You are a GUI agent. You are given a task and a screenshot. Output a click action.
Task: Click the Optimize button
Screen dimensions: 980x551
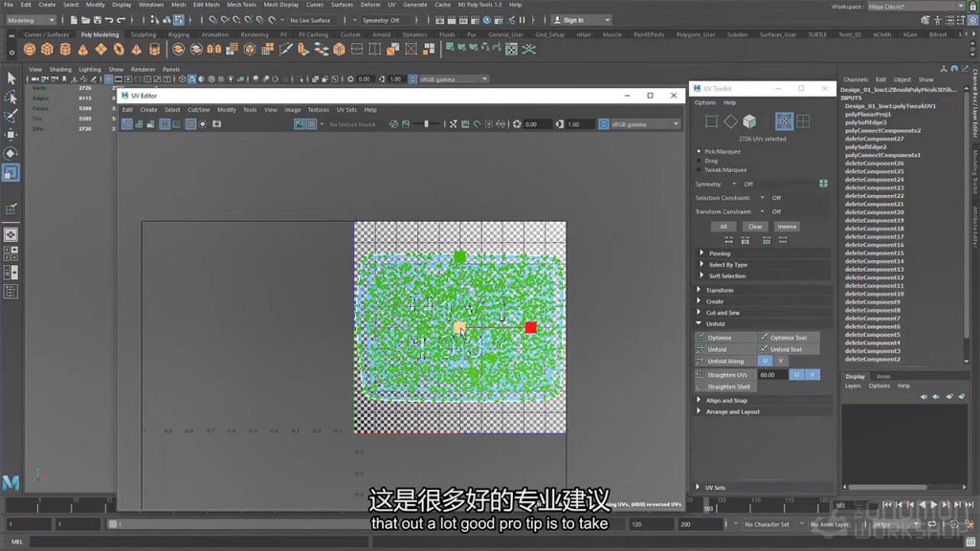pyautogui.click(x=725, y=338)
